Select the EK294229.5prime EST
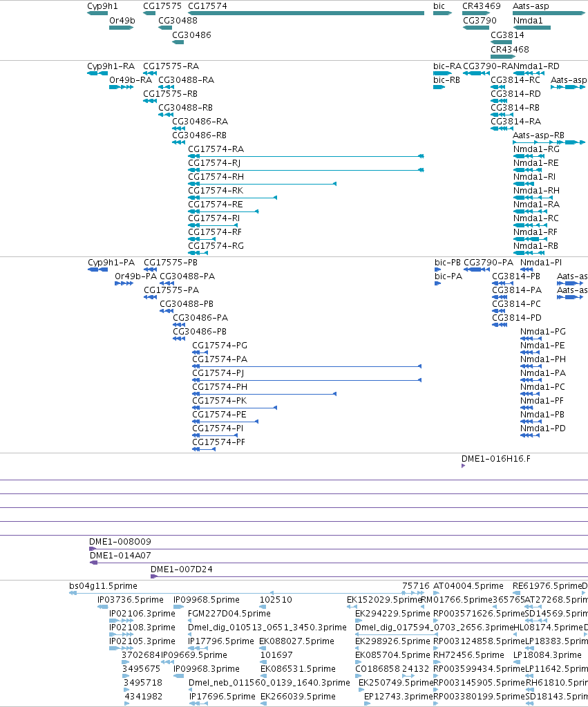Image resolution: width=588 pixels, height=707 pixels. [359, 621]
